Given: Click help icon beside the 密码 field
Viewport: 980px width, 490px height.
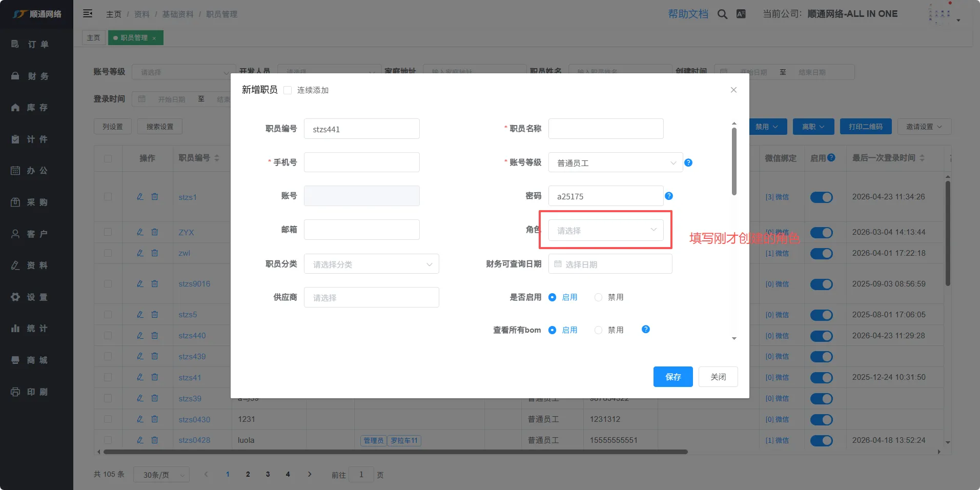Looking at the screenshot, I should pyautogui.click(x=669, y=196).
